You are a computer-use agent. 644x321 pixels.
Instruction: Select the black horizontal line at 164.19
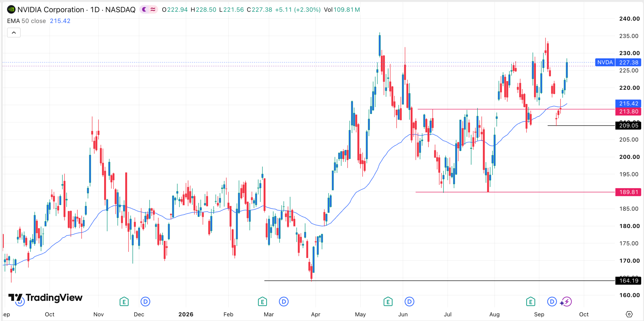point(440,281)
